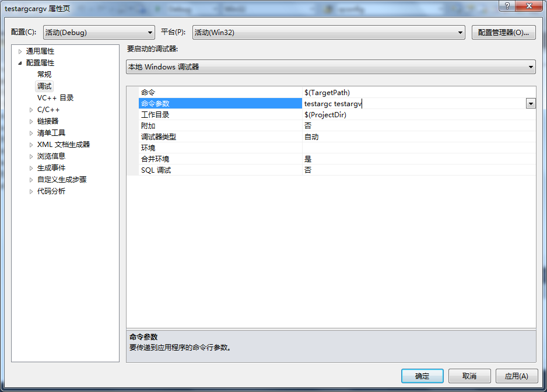Expand the 通用属性 tree node
The width and height of the screenshot is (547, 392).
click(20, 51)
